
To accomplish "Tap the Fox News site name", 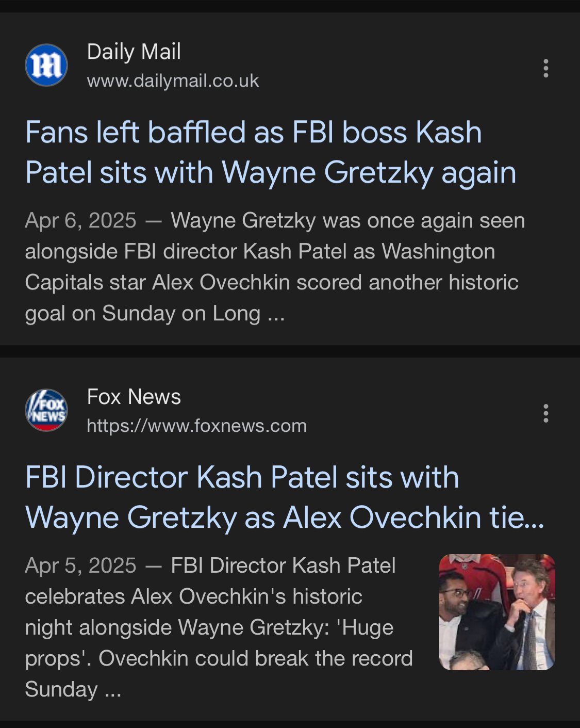I will tap(134, 397).
